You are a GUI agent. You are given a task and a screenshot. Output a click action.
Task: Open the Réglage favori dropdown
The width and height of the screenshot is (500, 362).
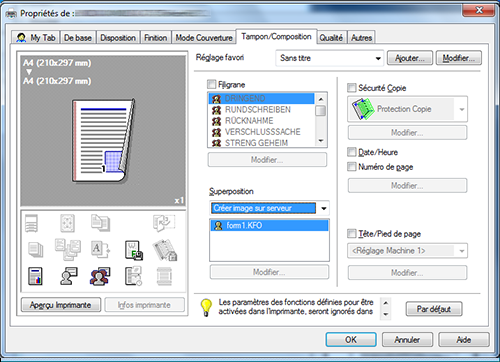coord(329,58)
